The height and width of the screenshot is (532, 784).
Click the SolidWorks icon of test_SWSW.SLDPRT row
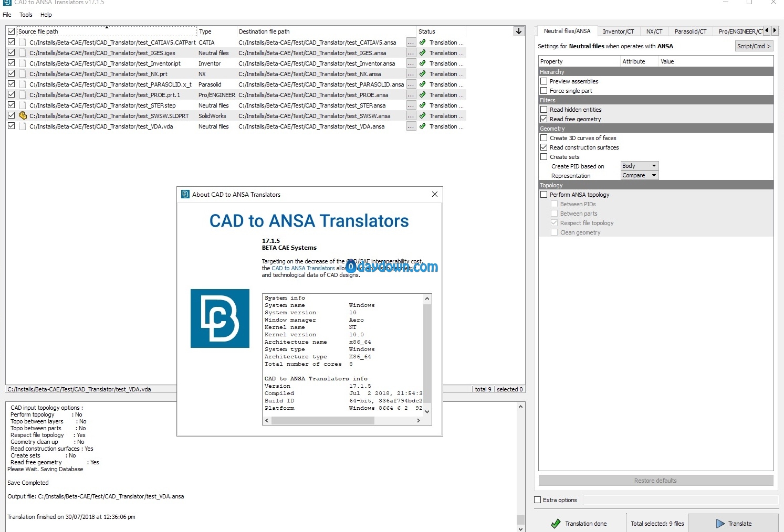(23, 115)
